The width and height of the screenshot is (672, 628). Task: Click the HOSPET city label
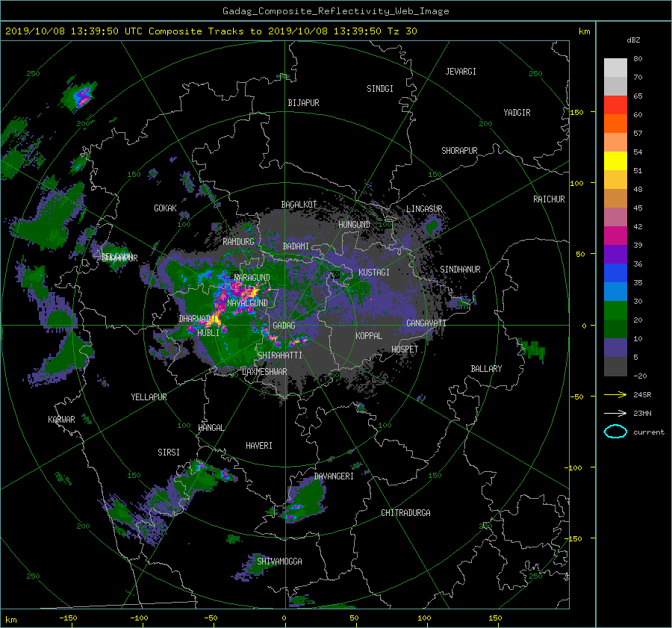coord(405,349)
